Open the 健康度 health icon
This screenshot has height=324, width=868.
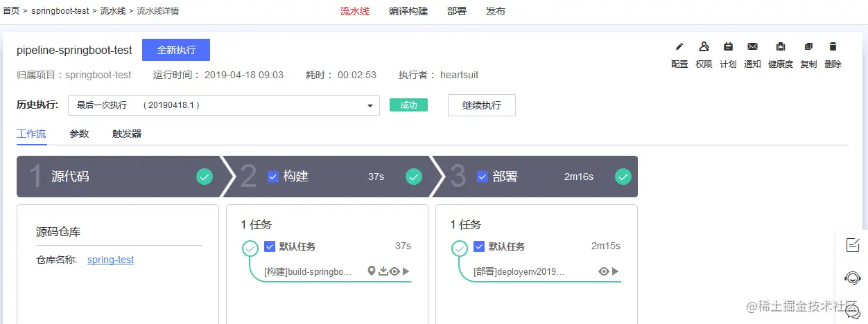781,46
